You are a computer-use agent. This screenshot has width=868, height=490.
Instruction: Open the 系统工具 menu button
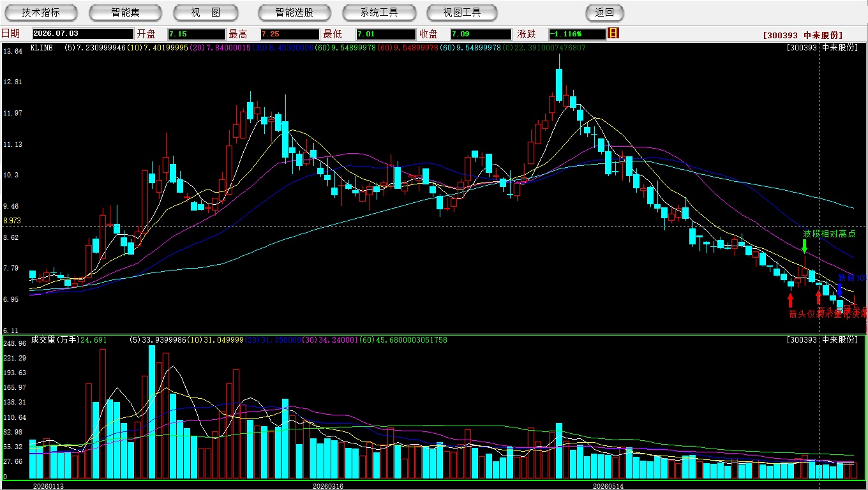click(x=379, y=12)
